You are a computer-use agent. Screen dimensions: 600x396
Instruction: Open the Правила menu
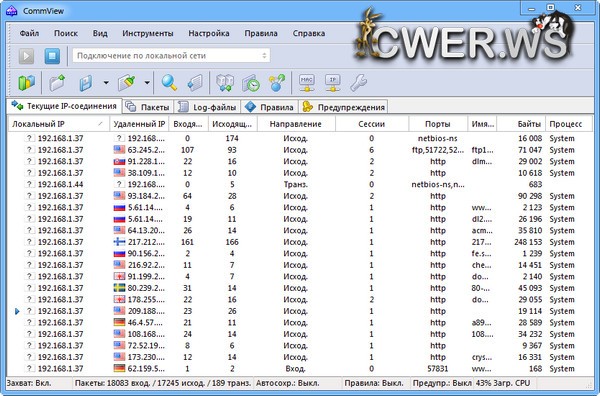coord(261,33)
